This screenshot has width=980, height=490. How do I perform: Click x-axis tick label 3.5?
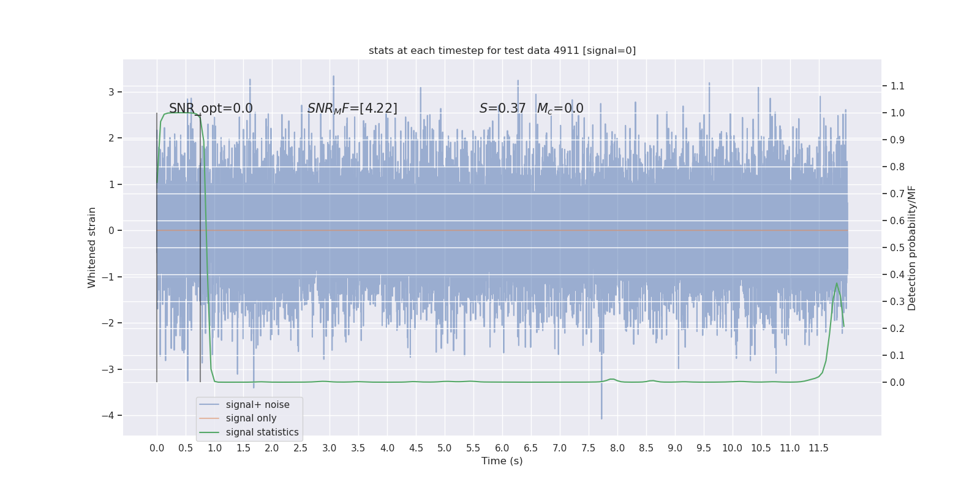[x=358, y=448]
